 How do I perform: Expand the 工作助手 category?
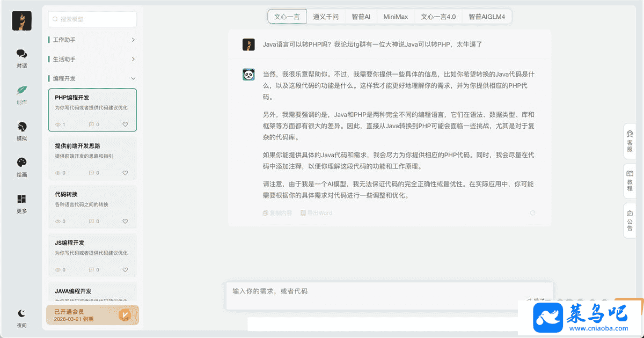click(133, 40)
